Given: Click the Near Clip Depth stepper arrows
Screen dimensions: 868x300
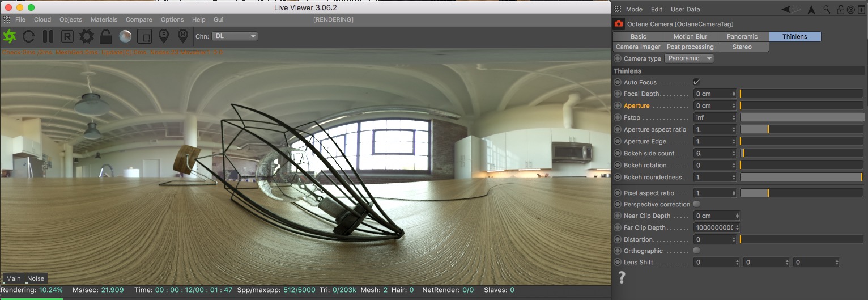Looking at the screenshot, I should click(x=737, y=216).
